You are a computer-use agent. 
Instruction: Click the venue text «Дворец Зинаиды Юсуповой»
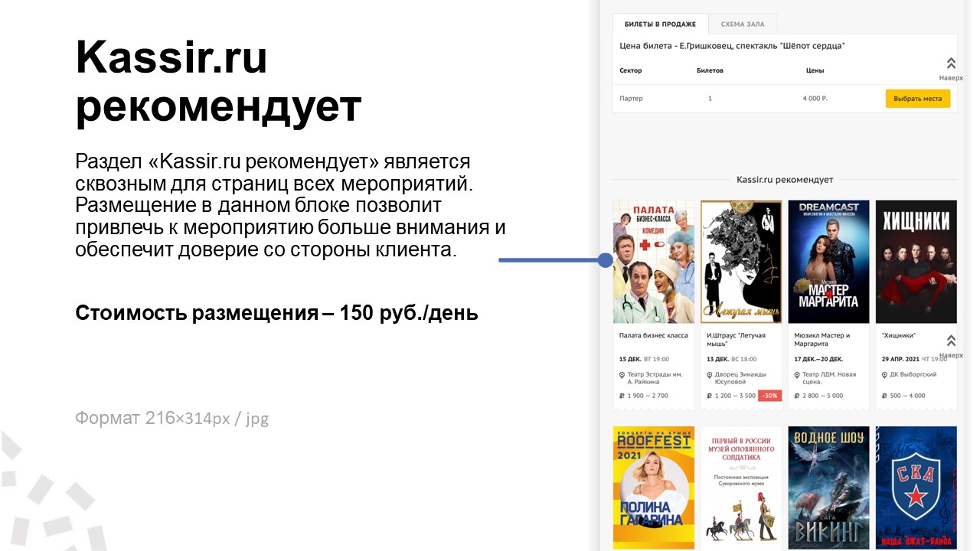pos(740,378)
